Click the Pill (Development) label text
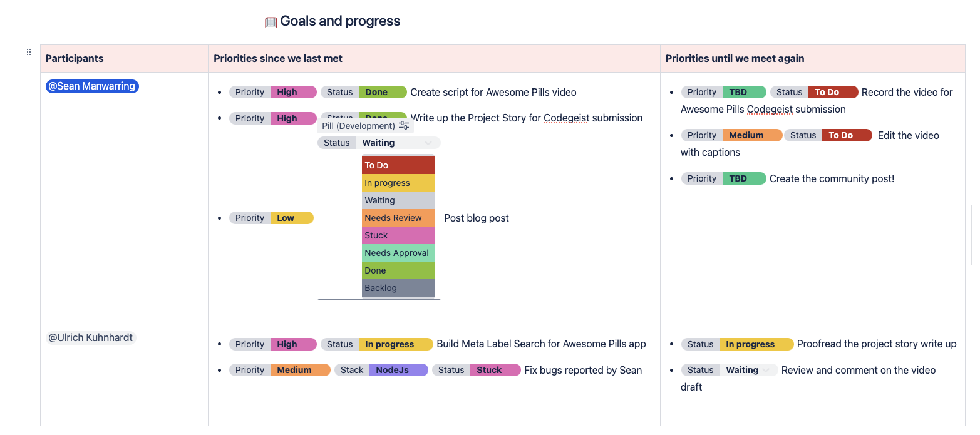 [358, 126]
